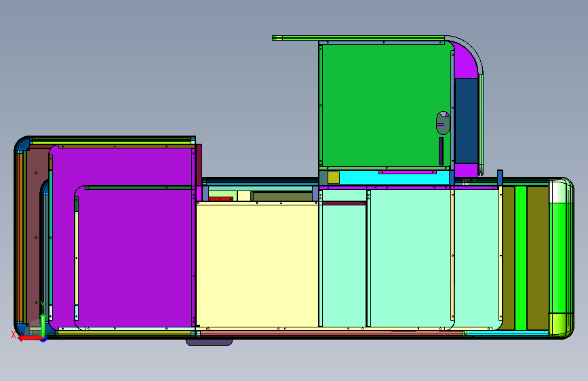
Task: Pick the cyan horizontal bar under the green door
Action: 388,178
